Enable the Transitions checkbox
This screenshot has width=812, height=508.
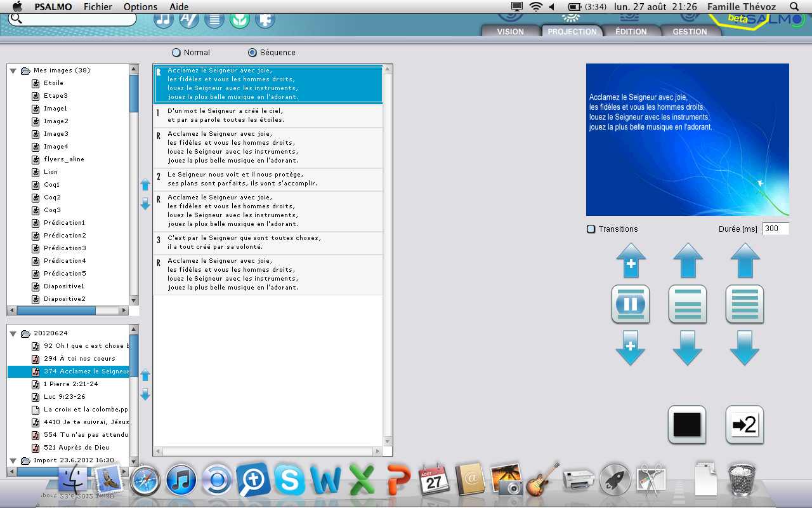click(x=591, y=229)
